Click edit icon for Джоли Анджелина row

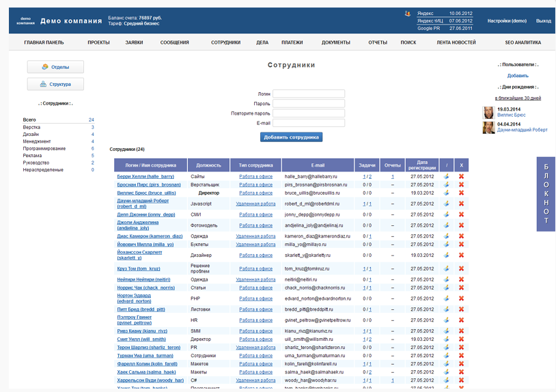point(447,225)
